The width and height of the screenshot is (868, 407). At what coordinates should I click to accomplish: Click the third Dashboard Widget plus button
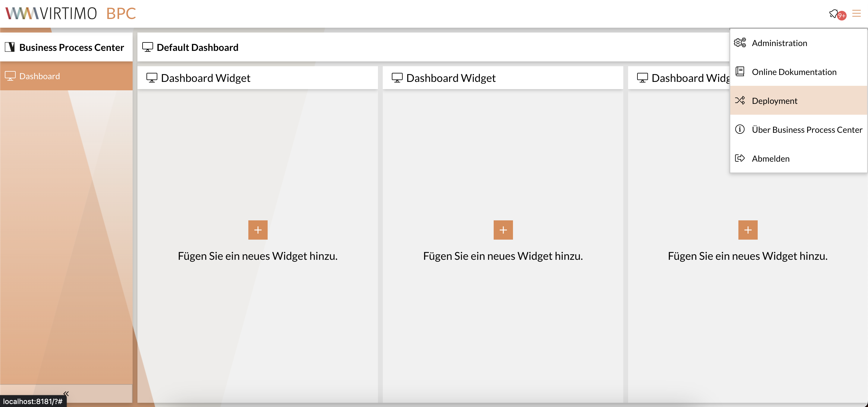click(x=748, y=229)
